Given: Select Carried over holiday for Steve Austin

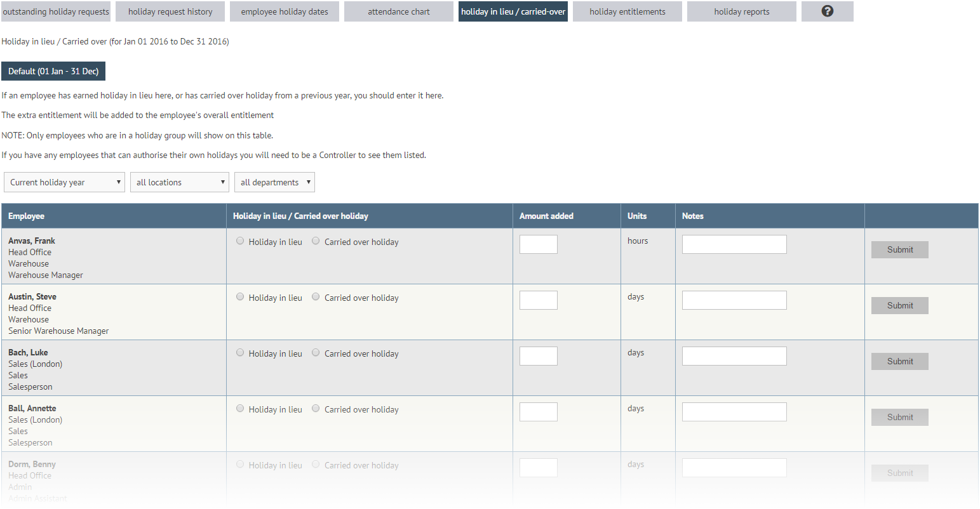Looking at the screenshot, I should [316, 297].
